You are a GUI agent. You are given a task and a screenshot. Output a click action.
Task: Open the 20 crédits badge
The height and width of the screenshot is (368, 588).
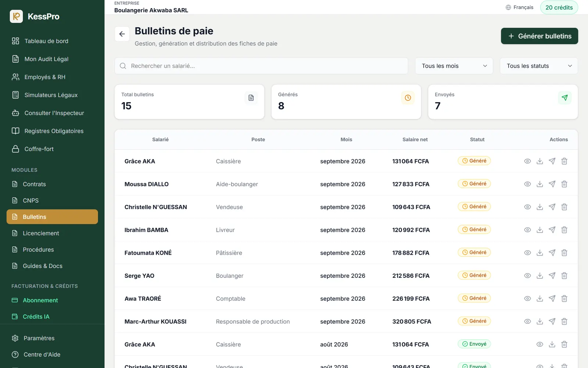click(x=559, y=7)
